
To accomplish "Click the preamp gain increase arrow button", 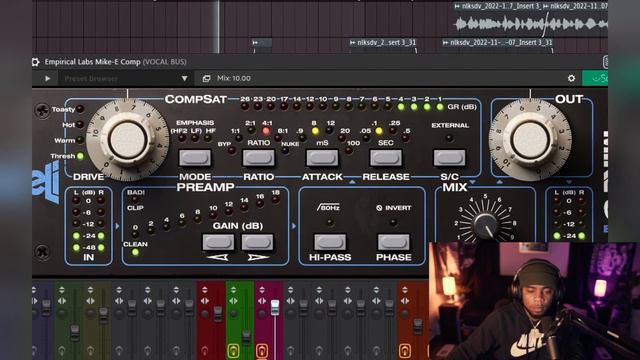I will 257,242.
